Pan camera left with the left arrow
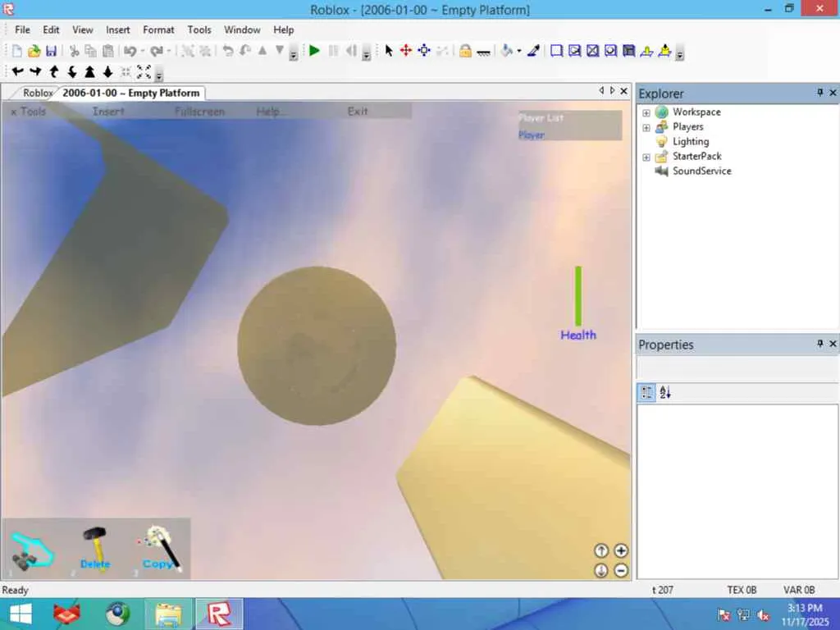 [x=18, y=72]
